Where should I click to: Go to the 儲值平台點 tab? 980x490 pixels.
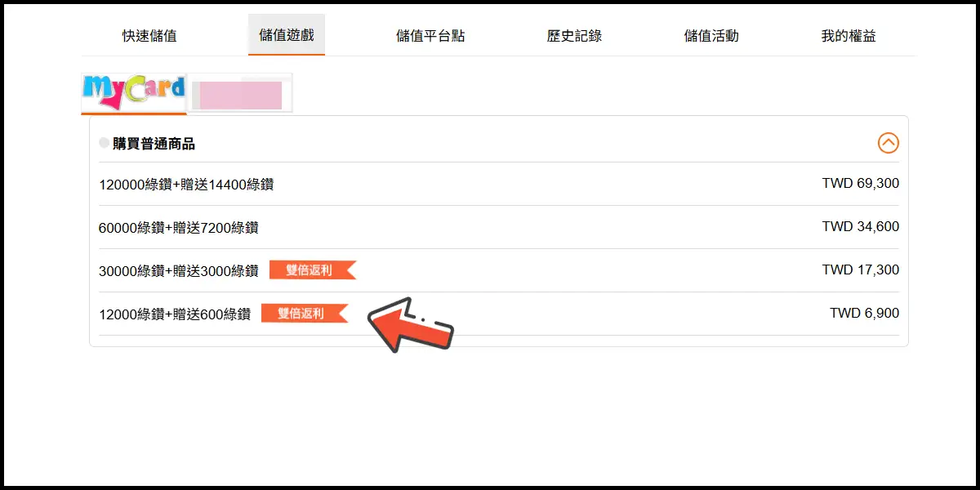pos(430,35)
